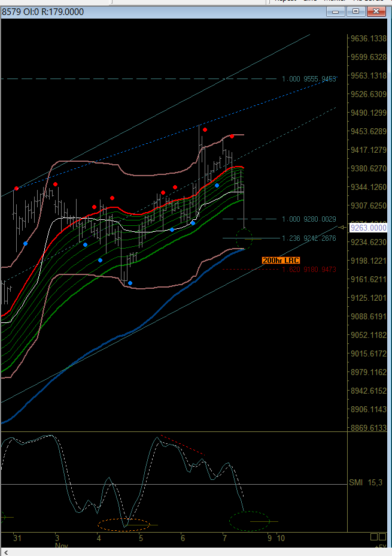The width and height of the screenshot is (392, 556).
Task: Click the 9125.1201 price axis value
Action: click(x=368, y=298)
